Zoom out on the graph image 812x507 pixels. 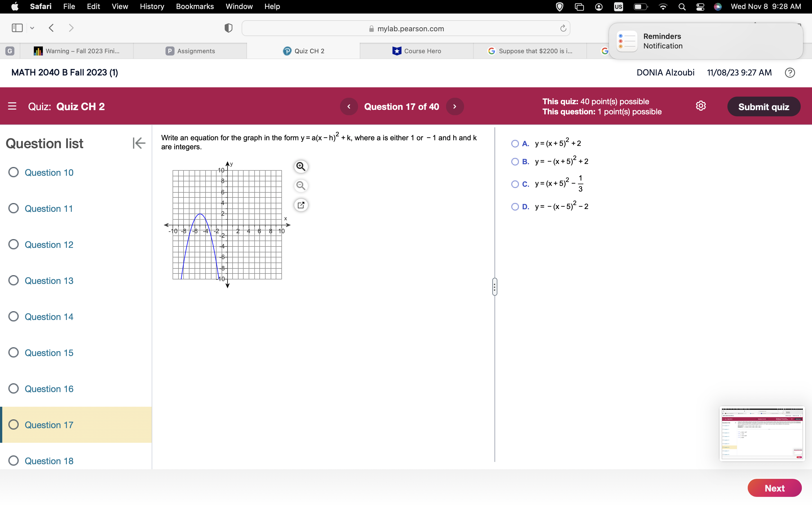pyautogui.click(x=301, y=185)
